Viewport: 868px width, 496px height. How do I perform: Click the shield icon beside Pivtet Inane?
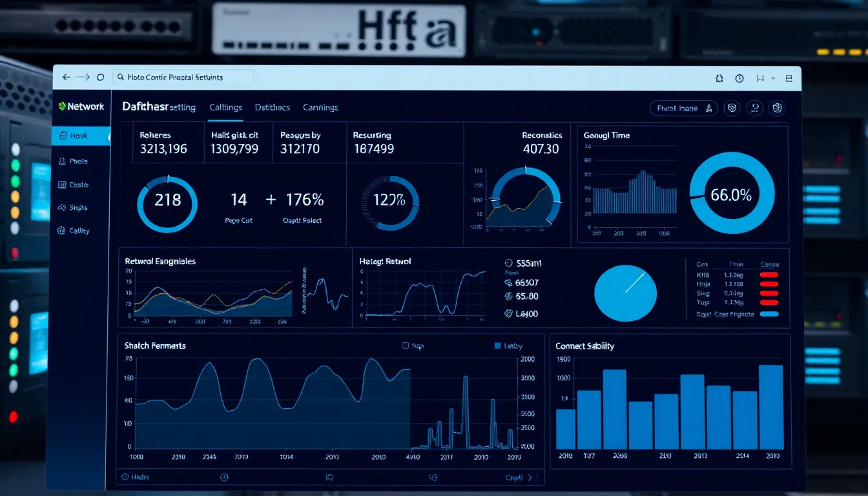point(732,108)
